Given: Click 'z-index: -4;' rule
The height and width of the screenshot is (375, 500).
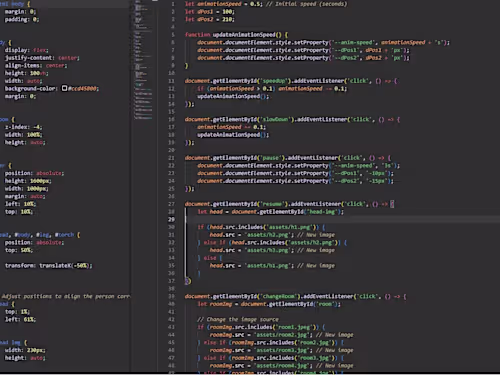Looking at the screenshot, I should coord(23,127).
